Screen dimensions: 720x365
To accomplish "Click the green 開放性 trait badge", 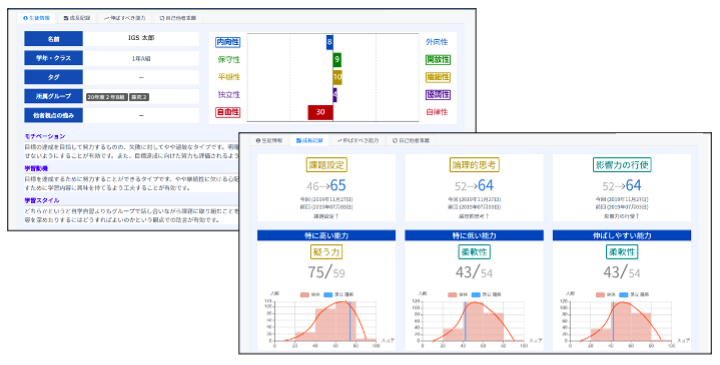I will 438,60.
